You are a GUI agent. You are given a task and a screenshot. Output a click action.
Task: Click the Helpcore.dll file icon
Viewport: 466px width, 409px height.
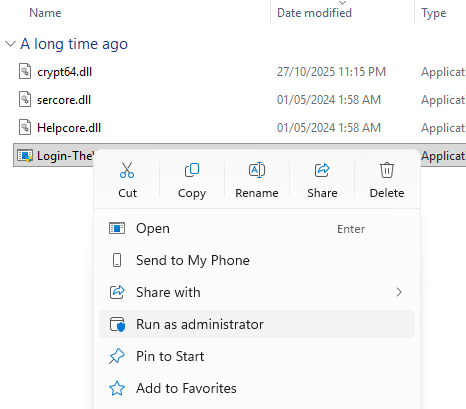(25, 127)
